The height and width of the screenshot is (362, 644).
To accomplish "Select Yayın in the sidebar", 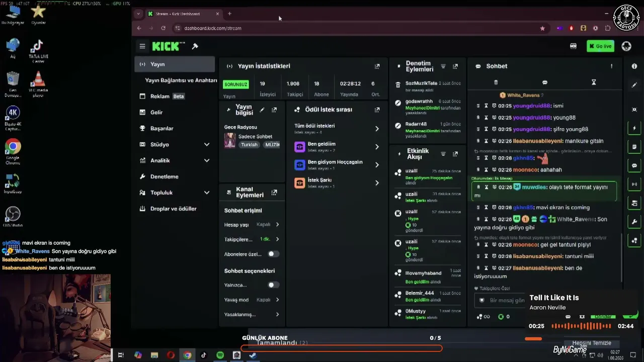I will [x=175, y=64].
